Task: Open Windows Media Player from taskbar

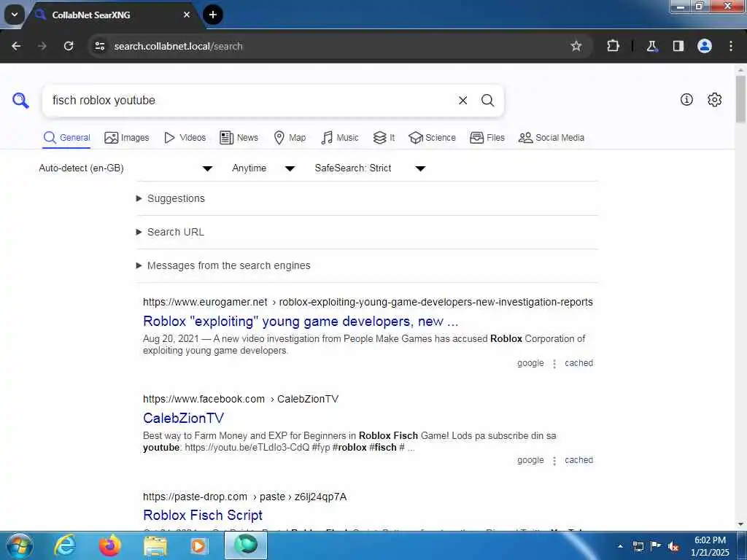Action: pos(199,545)
